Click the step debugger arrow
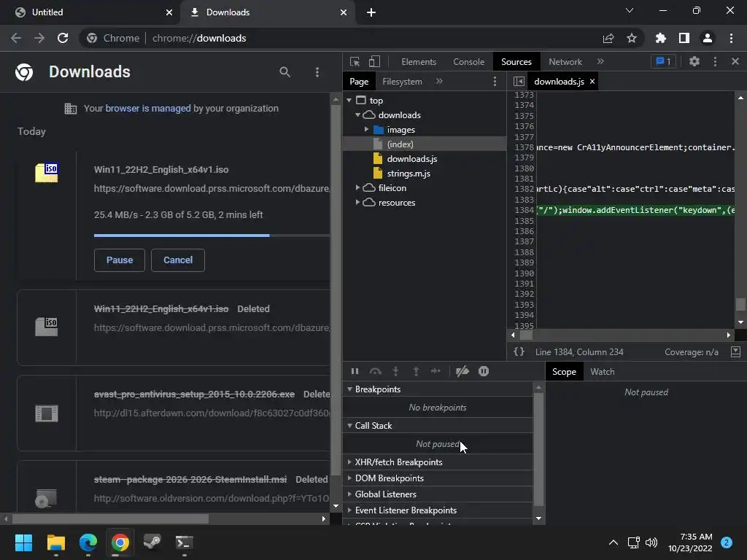Screen dimensions: 747x560 tap(436, 371)
